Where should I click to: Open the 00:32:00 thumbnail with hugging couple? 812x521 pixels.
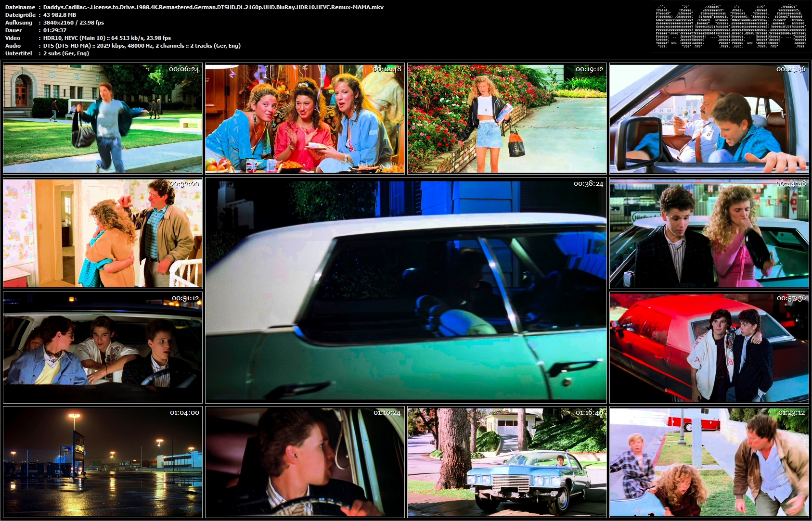(103, 233)
